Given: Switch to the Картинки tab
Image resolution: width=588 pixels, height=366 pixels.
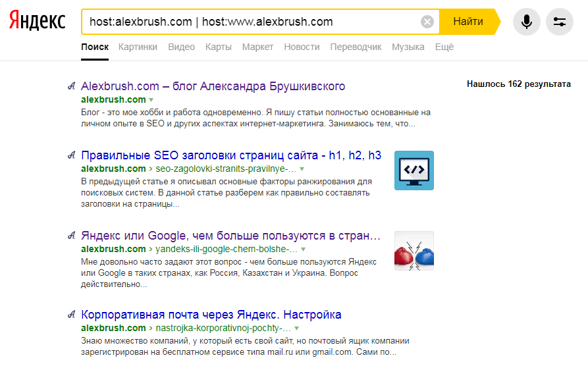Looking at the screenshot, I should click(138, 47).
